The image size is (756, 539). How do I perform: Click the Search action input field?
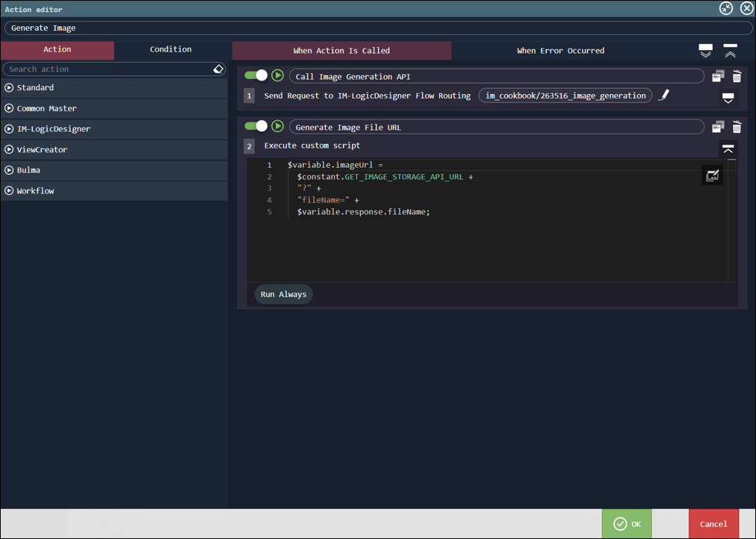coord(108,69)
